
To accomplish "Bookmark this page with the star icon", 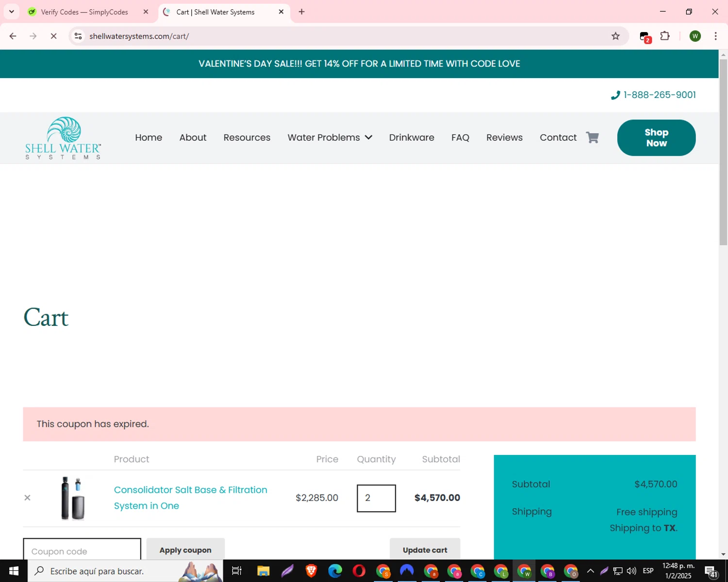I will coord(615,36).
